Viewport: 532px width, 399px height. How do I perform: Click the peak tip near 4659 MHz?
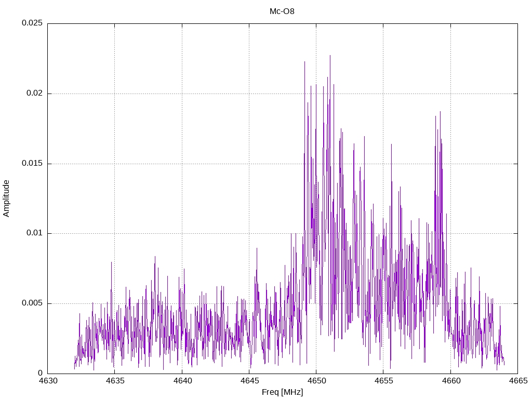[x=440, y=112]
